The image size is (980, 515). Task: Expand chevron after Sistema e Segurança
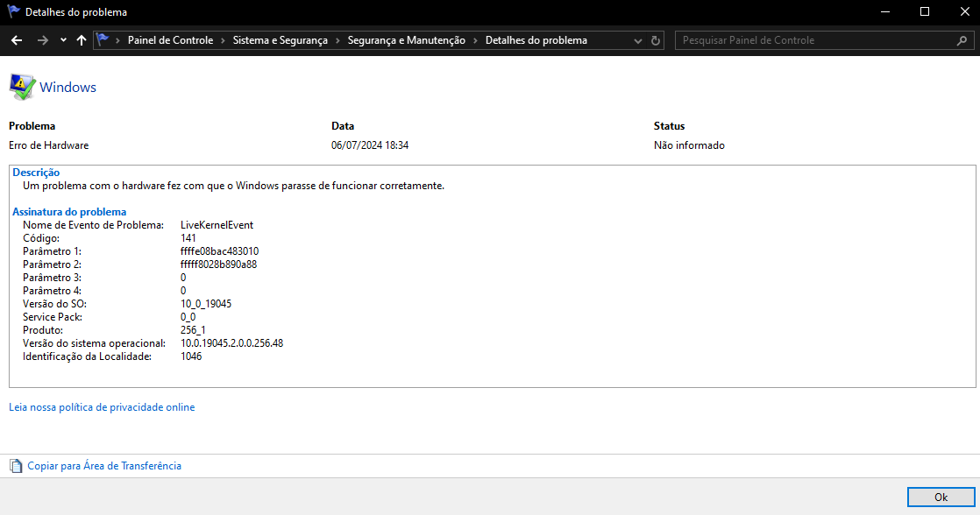coord(338,40)
